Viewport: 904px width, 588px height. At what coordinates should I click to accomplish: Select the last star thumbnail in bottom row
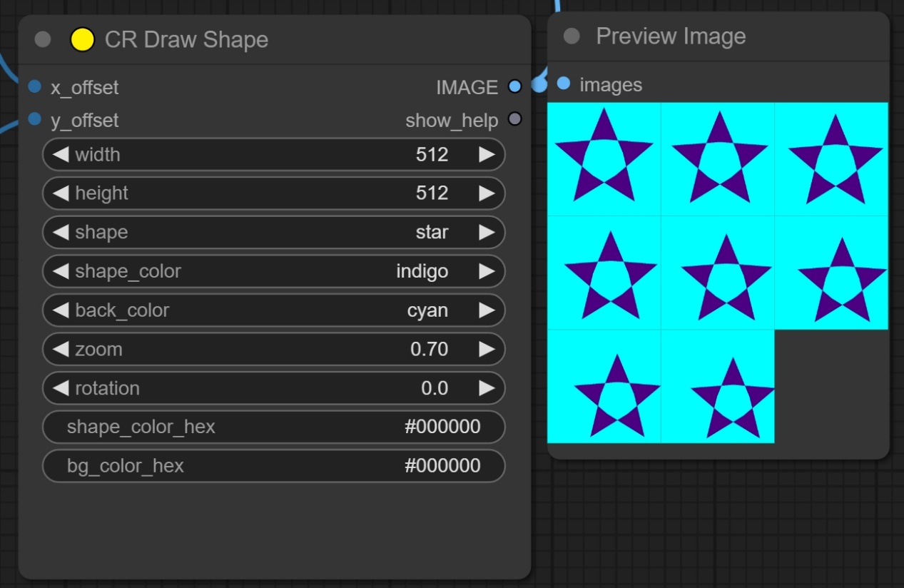click(x=718, y=386)
